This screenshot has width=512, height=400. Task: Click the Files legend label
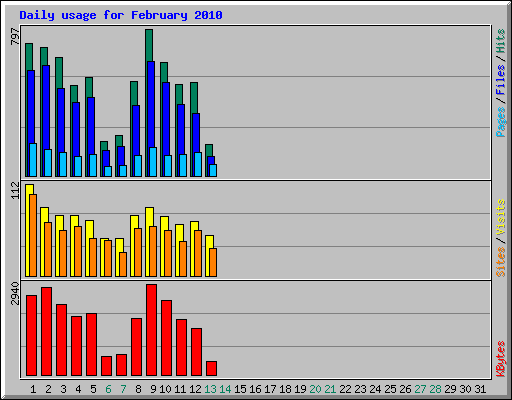point(500,80)
